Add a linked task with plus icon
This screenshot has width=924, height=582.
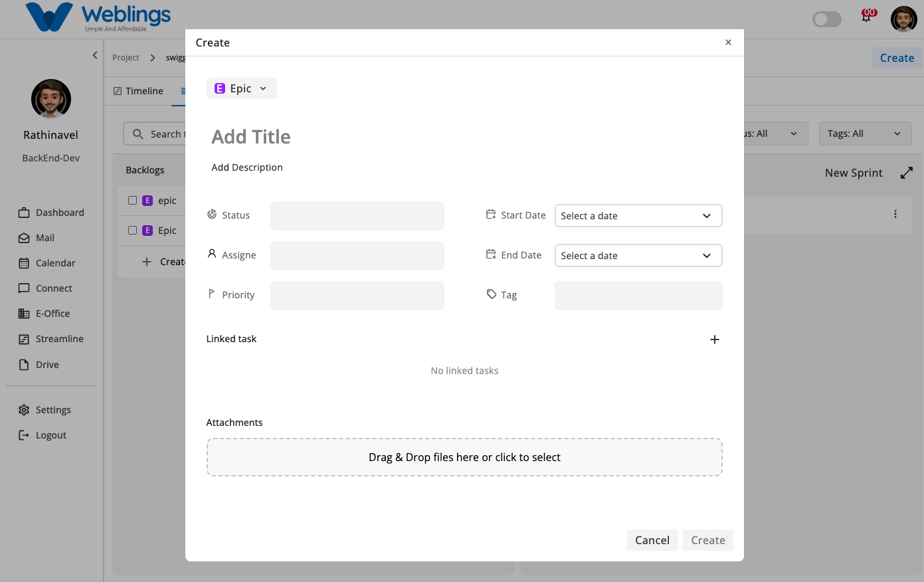click(x=715, y=339)
